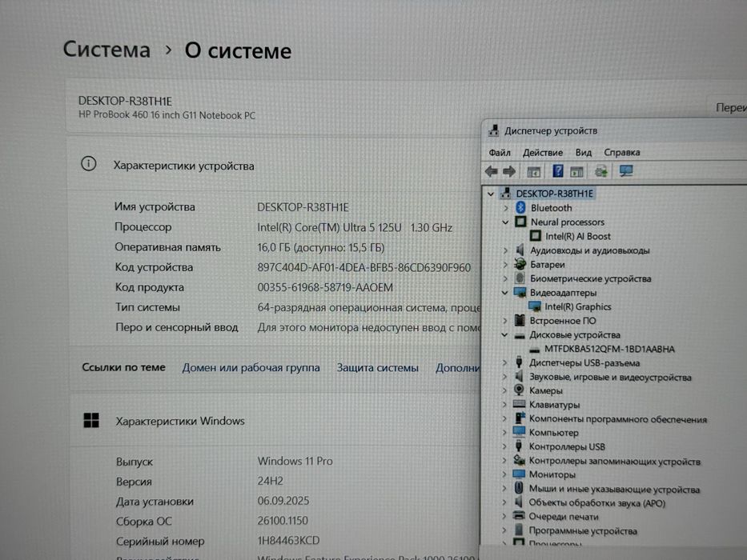
Task: Select Компоненты программного обеспечения
Action: coord(618,419)
